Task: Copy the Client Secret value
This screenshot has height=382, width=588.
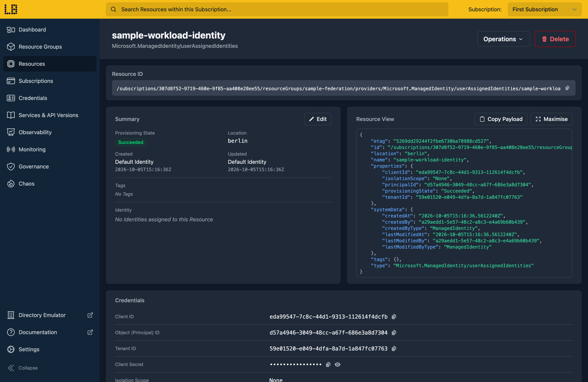Action: [x=328, y=364]
